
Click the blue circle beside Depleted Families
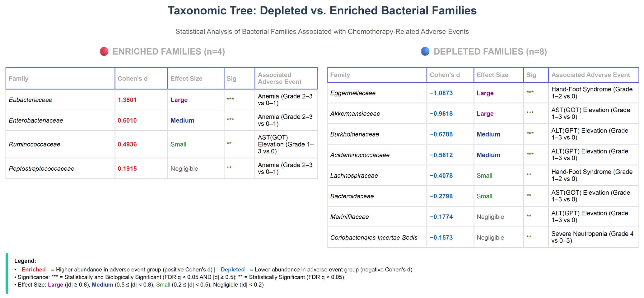[425, 51]
